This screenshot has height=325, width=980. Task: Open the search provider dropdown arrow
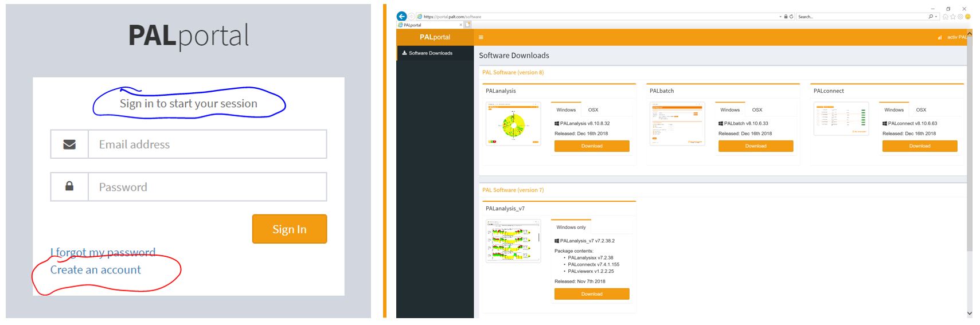(x=936, y=17)
